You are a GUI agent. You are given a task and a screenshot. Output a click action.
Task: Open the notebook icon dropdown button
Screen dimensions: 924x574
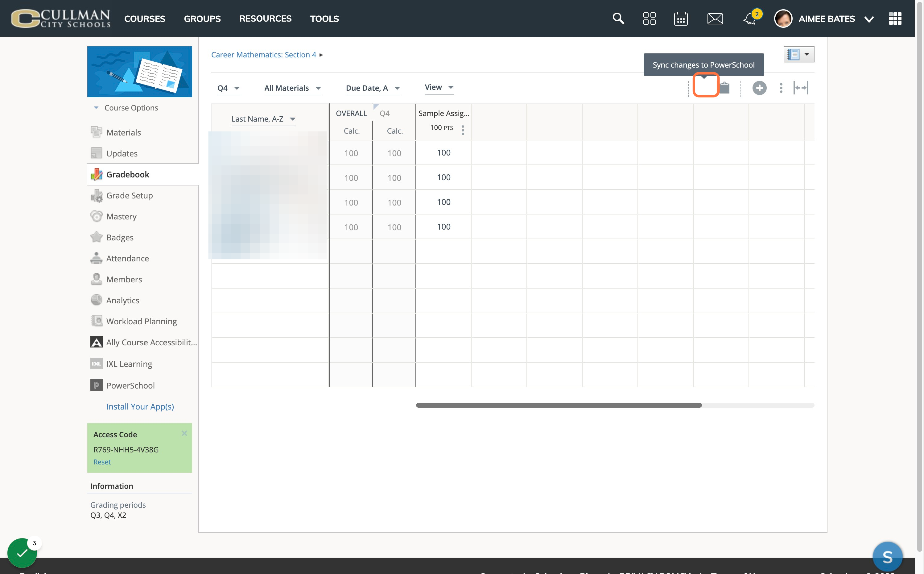coord(799,54)
